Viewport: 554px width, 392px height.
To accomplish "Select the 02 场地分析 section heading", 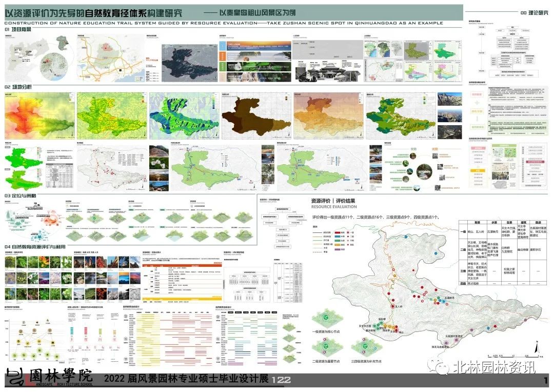I will click(x=18, y=87).
